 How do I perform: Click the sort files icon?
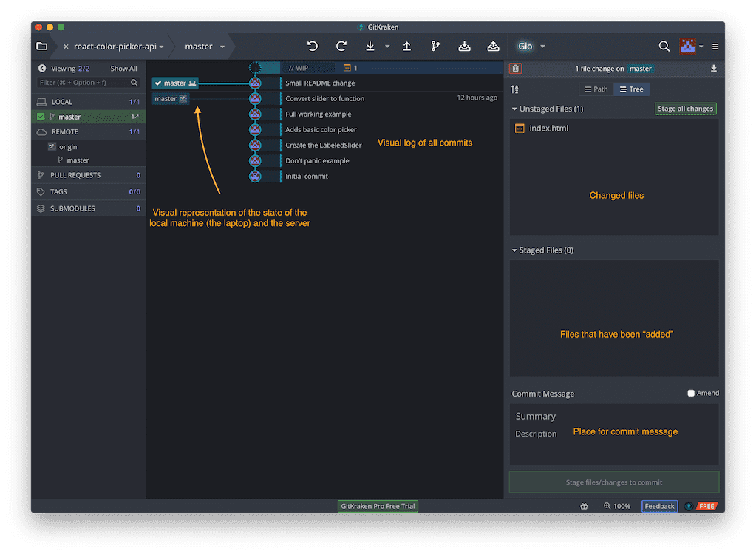point(515,89)
